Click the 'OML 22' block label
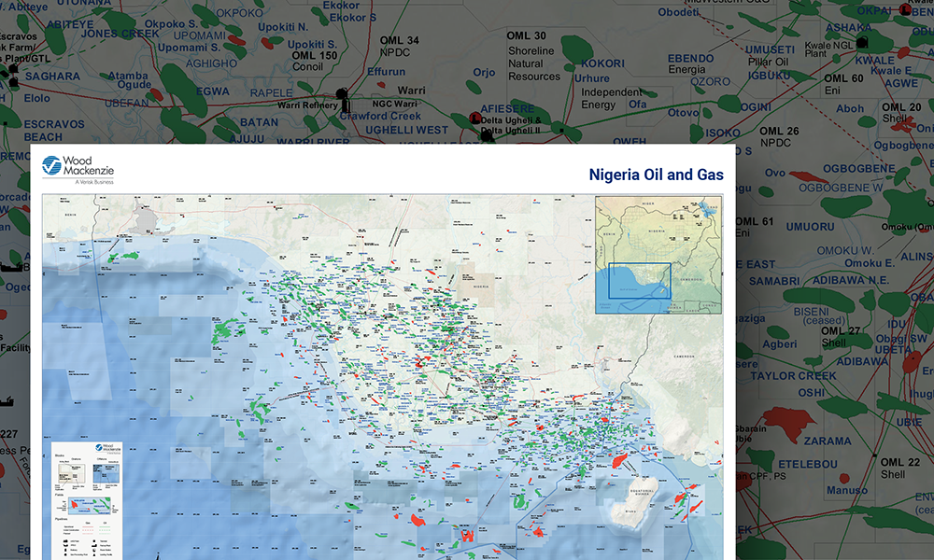The image size is (934, 560). 900,462
